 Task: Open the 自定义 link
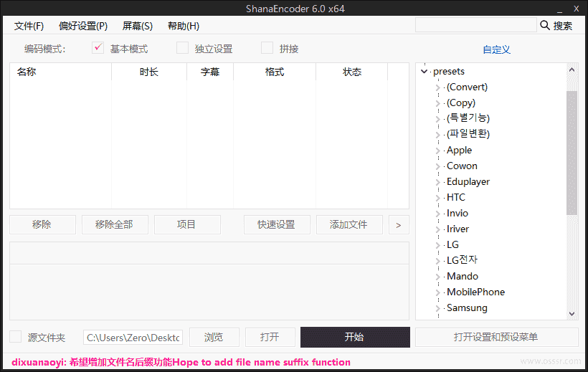click(x=496, y=49)
